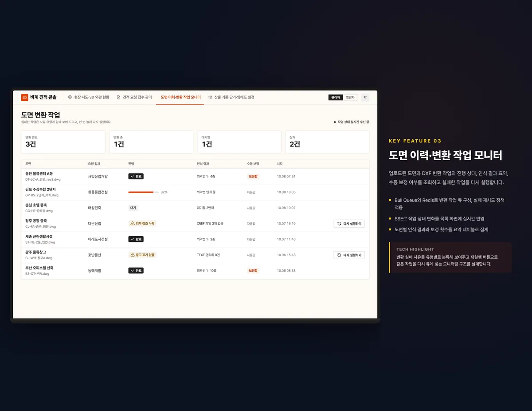
Task: Click the 작업 상태 실시간 수신 중 status indicator
Action: (352, 122)
